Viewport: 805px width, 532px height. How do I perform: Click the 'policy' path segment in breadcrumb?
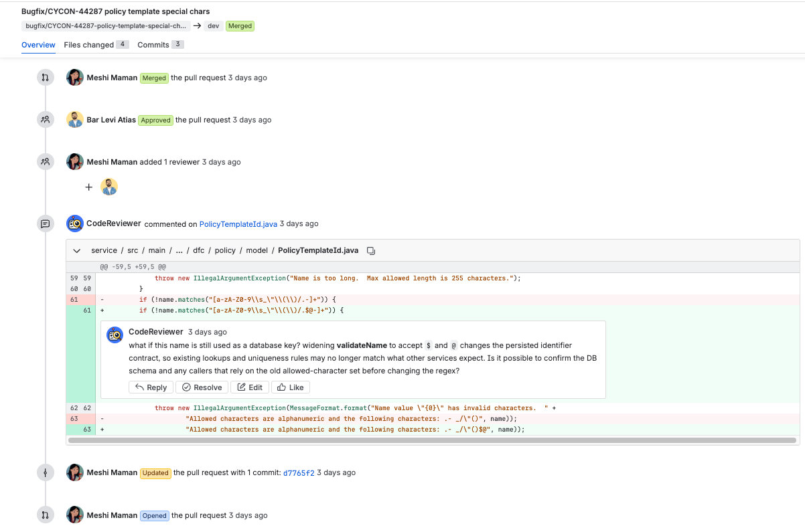(x=225, y=250)
